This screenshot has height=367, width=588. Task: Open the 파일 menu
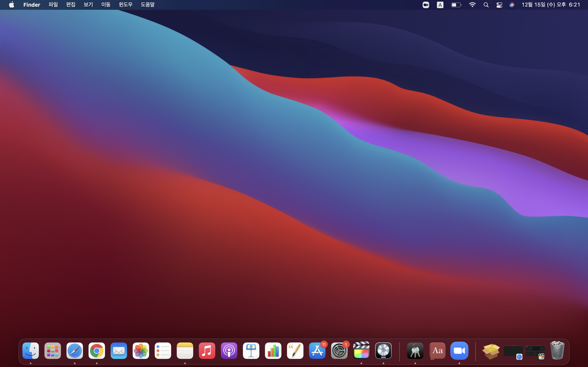point(53,5)
